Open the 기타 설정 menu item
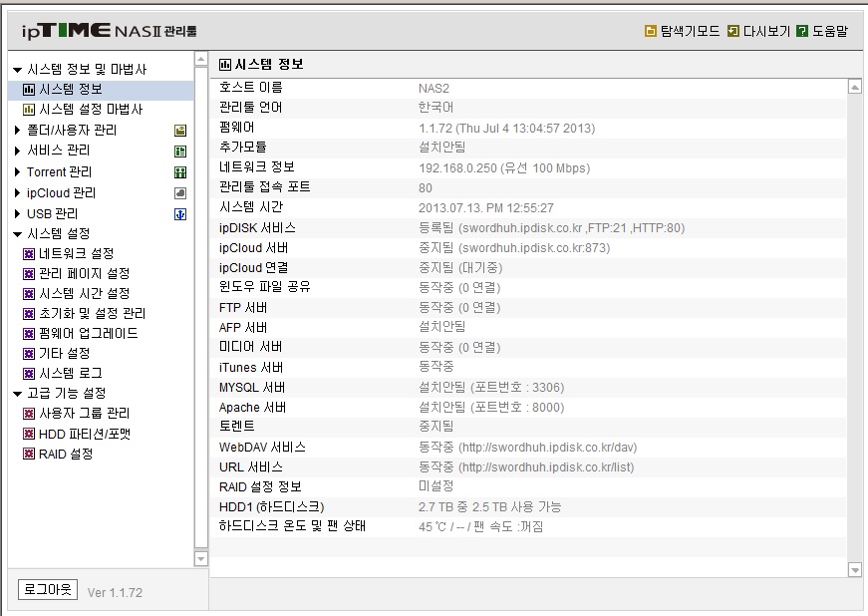Viewport: 868px width, 616px height. point(64,353)
